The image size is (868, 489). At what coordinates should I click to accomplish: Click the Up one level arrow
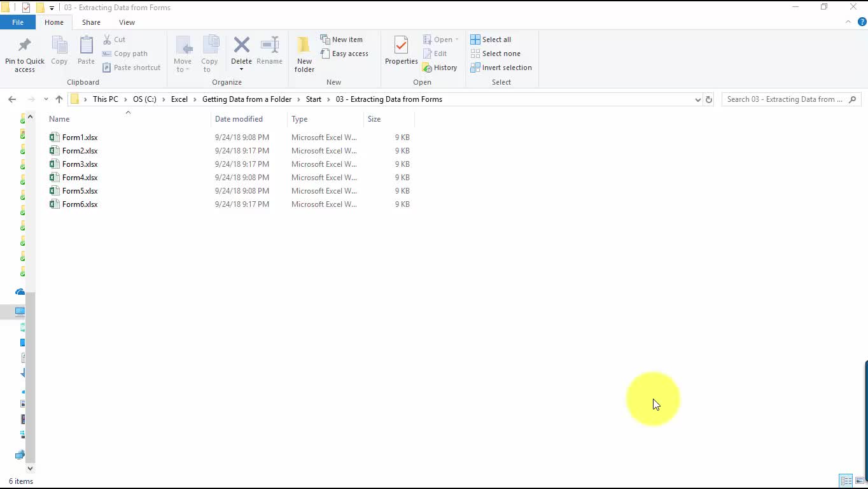(59, 99)
